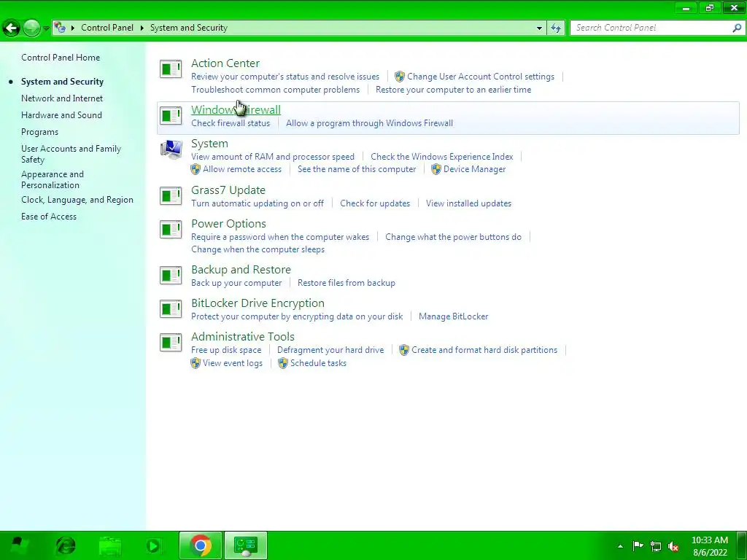
Task: Open the file explorer taskbar icon
Action: pos(110,545)
